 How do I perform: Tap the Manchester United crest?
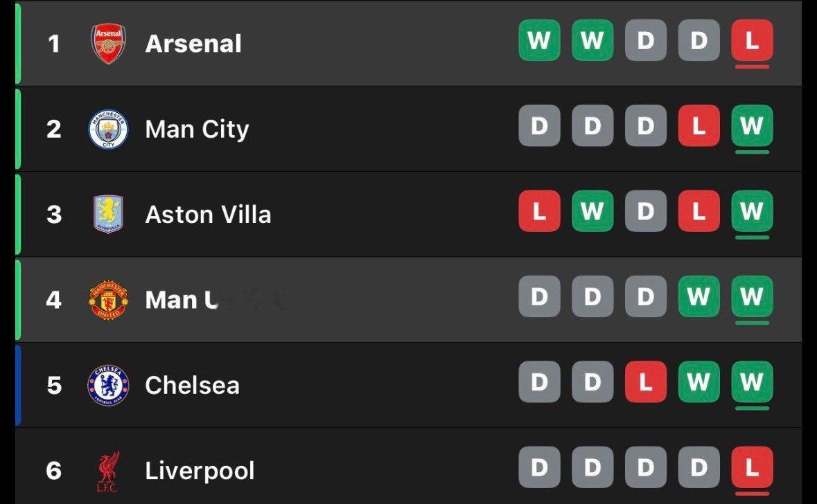coord(109,300)
